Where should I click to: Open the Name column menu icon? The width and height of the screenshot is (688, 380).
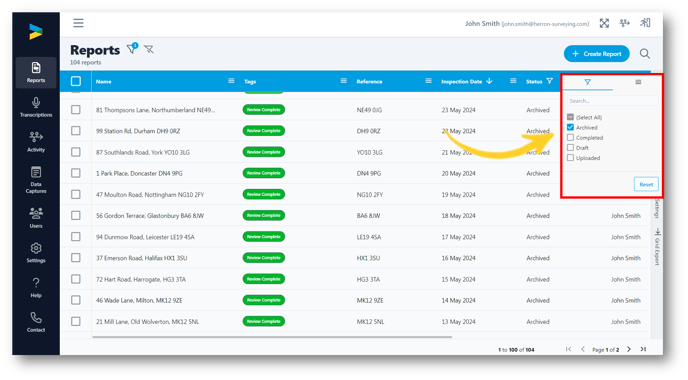tap(231, 81)
